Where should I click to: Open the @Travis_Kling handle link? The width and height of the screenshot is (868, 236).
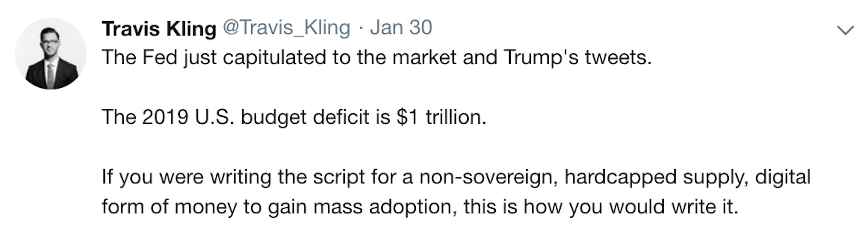point(287,28)
